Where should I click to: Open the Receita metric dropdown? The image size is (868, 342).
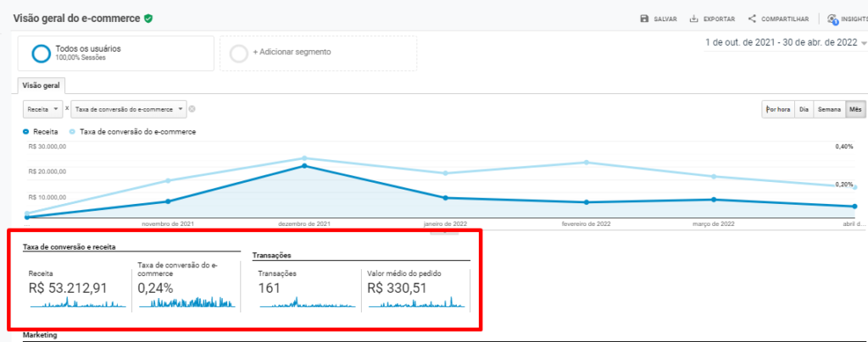(43, 109)
